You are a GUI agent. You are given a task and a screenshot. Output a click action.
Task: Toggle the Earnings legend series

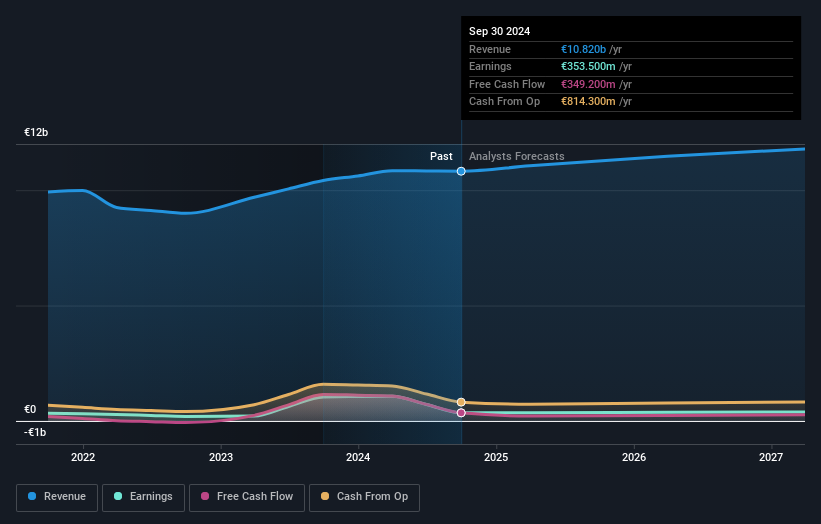click(143, 497)
